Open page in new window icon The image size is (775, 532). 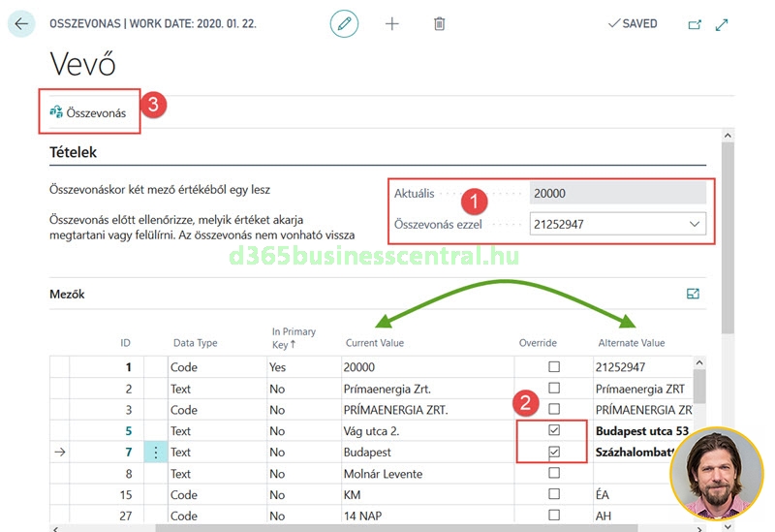(694, 24)
